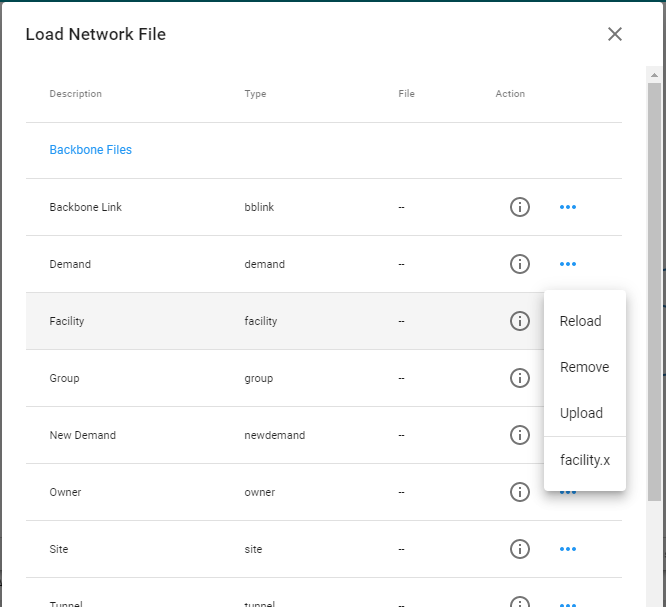Viewport: 666px width, 607px height.
Task: Open the Backbone Files link
Action: (90, 150)
